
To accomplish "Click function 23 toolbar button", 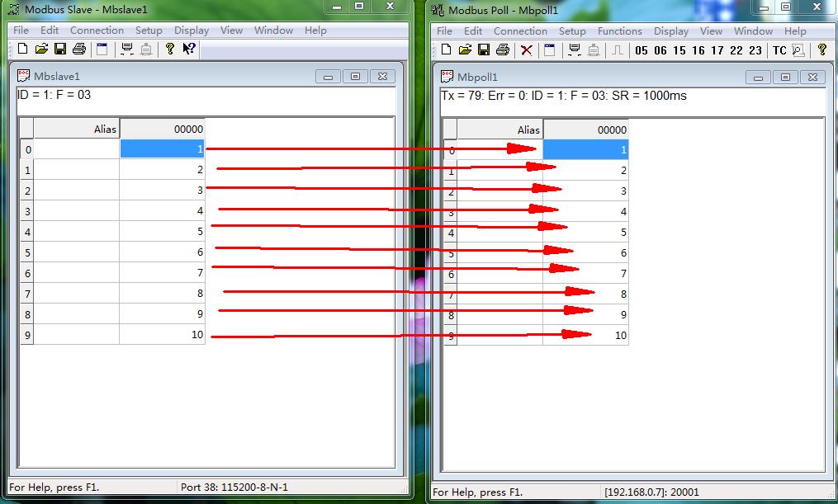I will 755,50.
